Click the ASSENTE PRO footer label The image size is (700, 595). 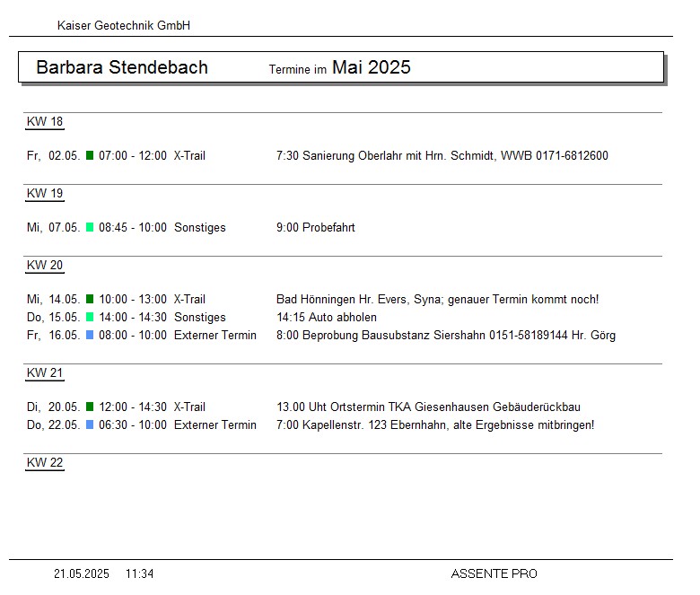click(x=494, y=574)
